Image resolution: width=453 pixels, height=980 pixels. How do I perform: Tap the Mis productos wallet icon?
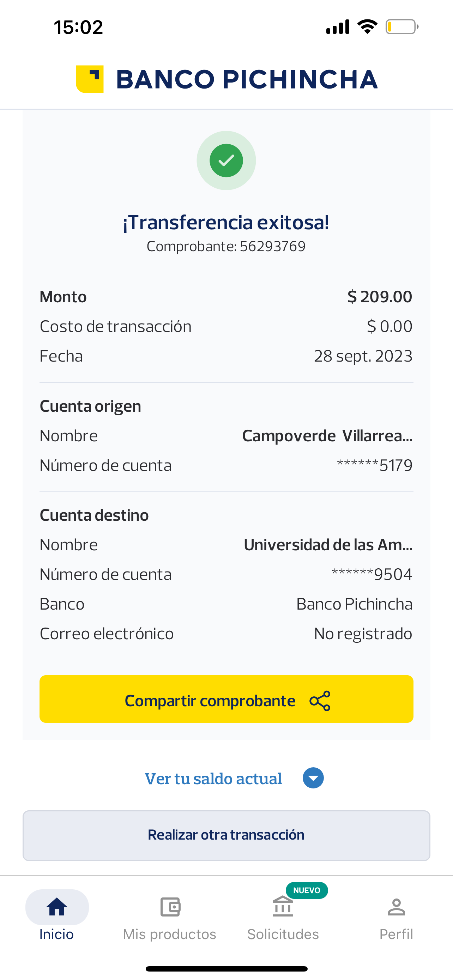(x=170, y=907)
